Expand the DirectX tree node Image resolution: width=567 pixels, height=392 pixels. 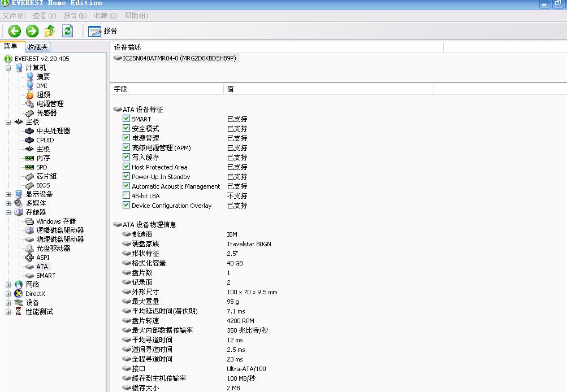point(8,294)
